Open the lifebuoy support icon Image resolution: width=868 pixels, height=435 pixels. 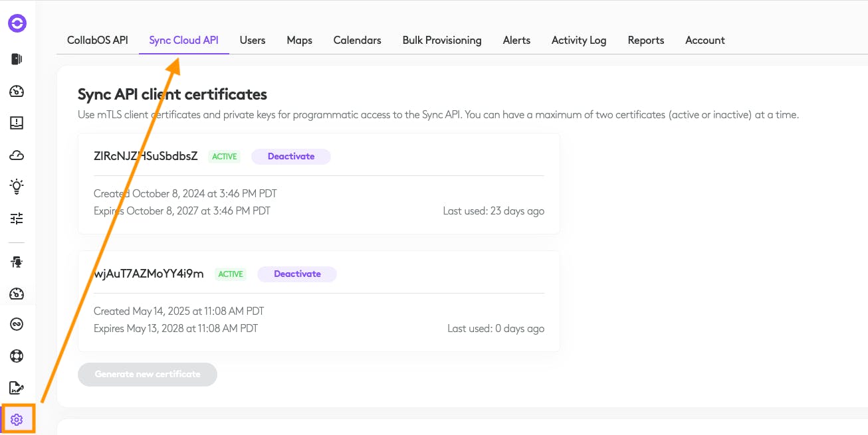tap(17, 356)
